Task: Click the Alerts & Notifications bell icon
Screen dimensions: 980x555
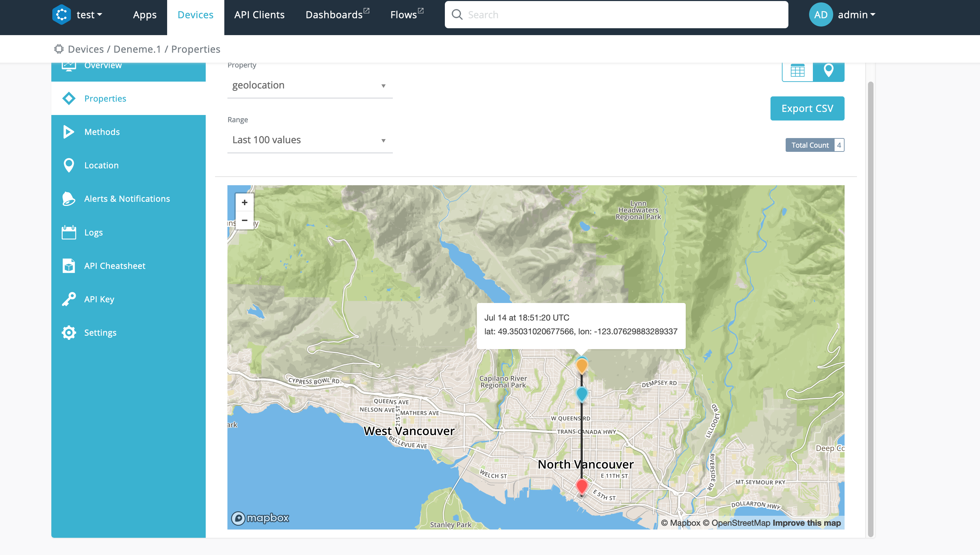Action: point(69,199)
